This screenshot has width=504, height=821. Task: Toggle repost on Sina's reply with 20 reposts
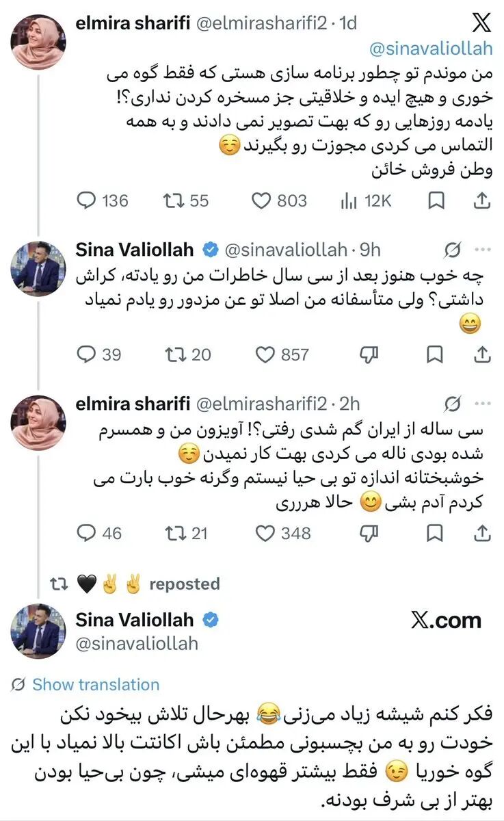187,354
